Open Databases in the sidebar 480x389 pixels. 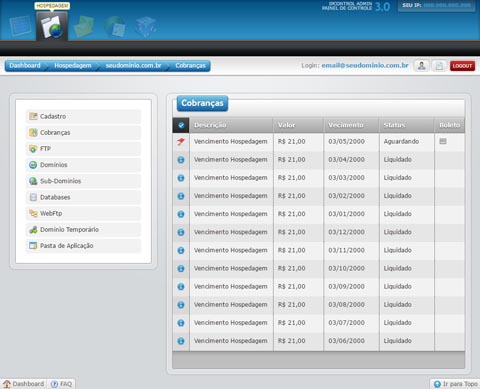coord(83,197)
